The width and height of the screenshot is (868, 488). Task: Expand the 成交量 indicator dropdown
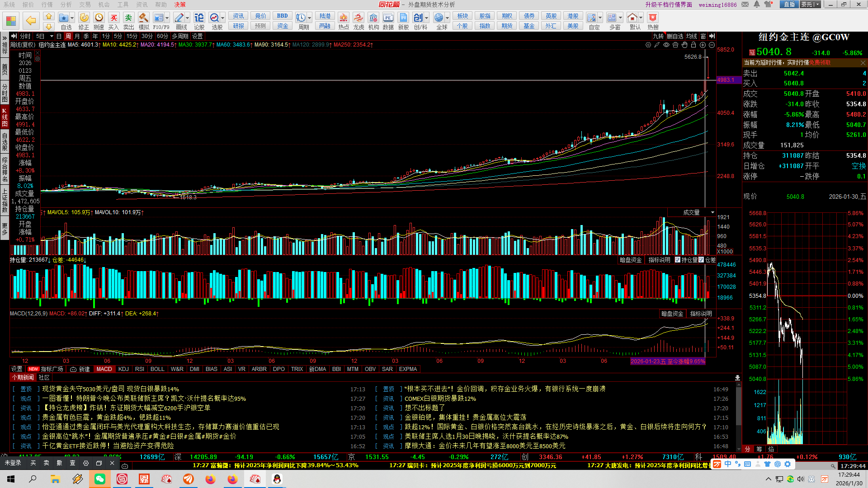coord(713,212)
